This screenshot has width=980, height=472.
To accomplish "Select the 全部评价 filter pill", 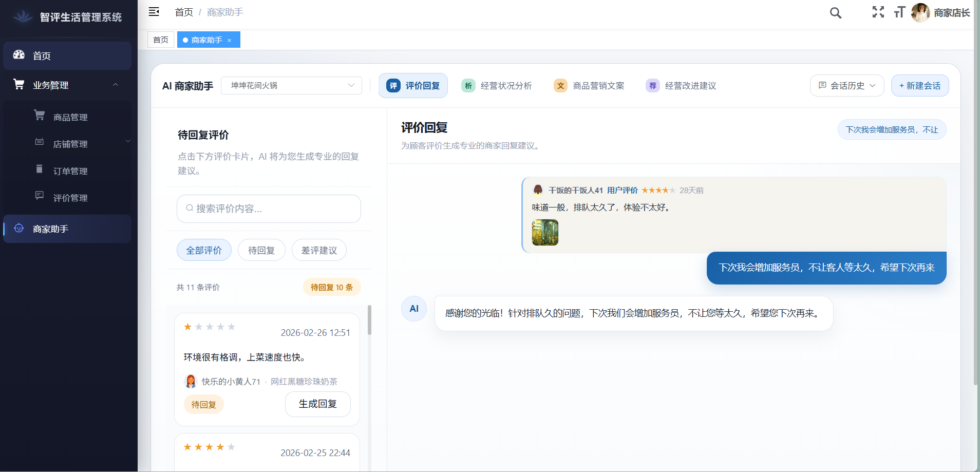I will 203,250.
